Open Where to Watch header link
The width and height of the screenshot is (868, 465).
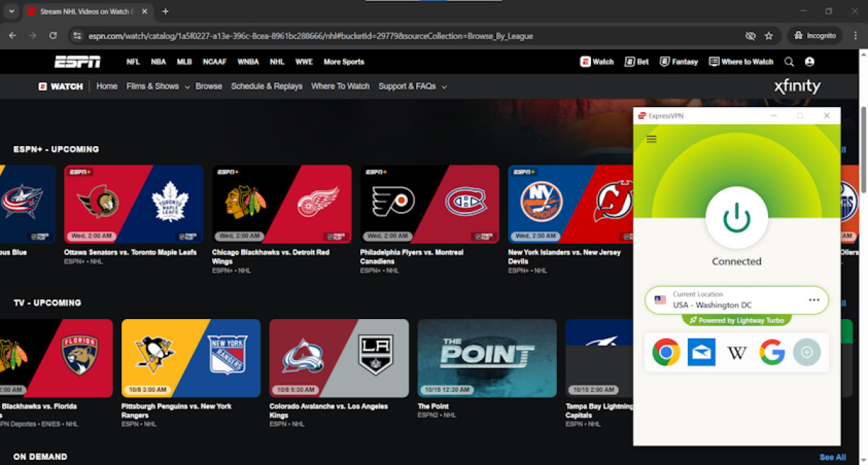(741, 62)
